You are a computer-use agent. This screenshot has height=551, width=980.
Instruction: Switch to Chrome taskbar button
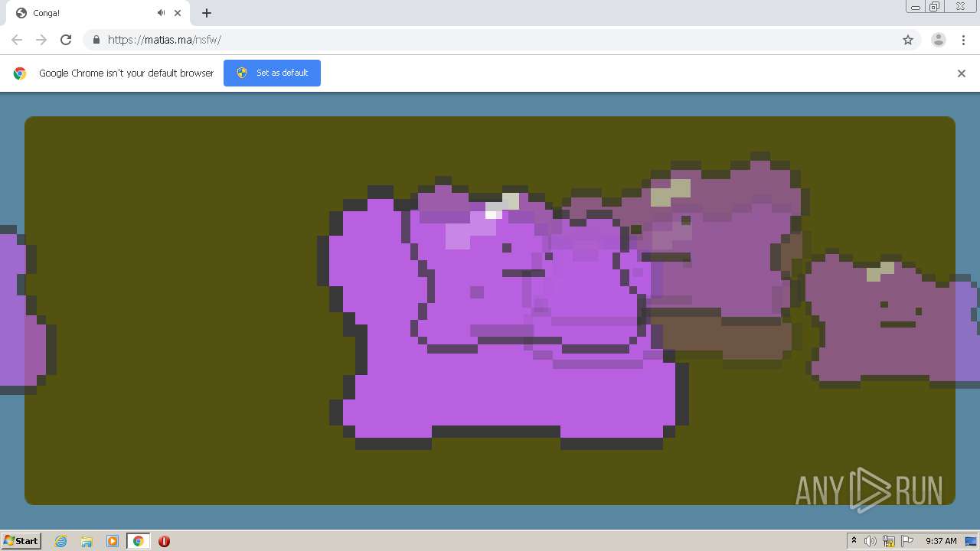click(138, 541)
